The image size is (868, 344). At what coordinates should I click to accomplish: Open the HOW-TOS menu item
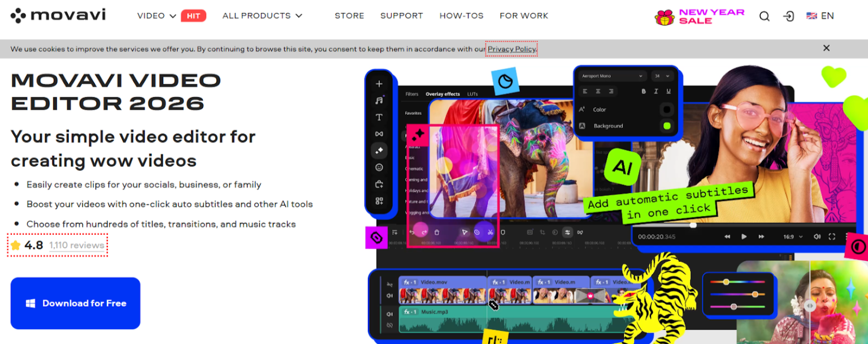[x=462, y=16]
